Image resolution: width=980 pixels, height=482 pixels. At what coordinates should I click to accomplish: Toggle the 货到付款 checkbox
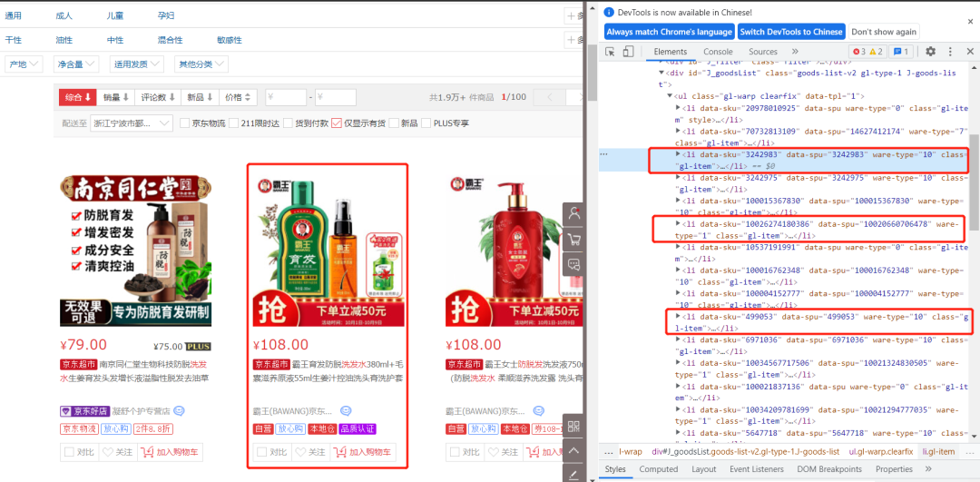tap(288, 123)
